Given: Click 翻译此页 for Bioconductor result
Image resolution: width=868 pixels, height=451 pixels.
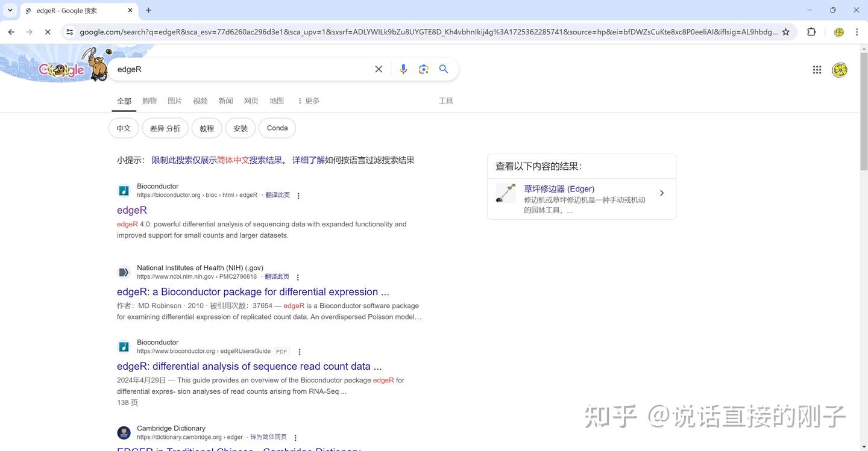Looking at the screenshot, I should (277, 195).
